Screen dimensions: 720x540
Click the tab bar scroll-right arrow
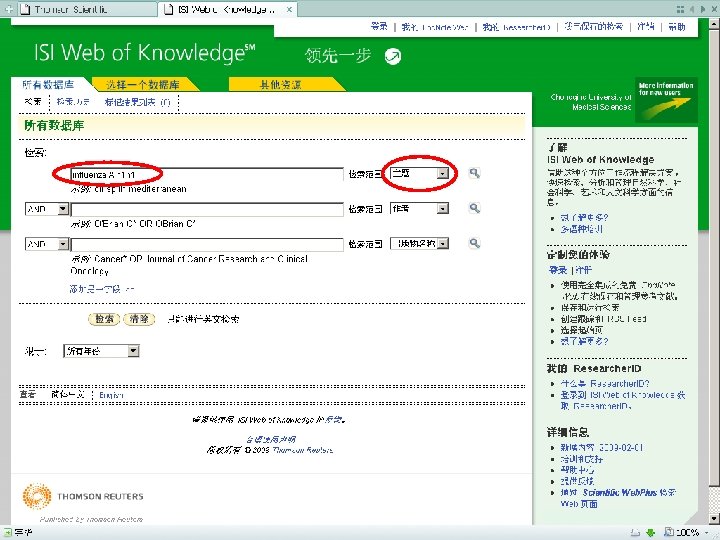pyautogui.click(x=702, y=9)
